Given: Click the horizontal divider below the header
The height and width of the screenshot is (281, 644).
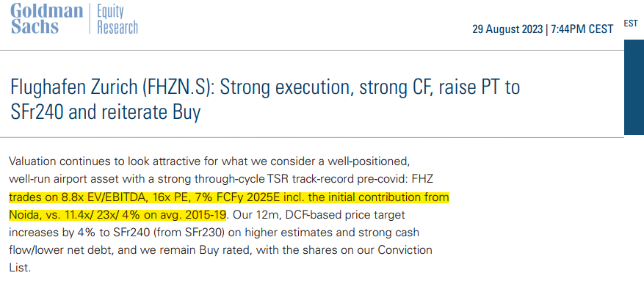Looking at the screenshot, I should pyautogui.click(x=312, y=51).
